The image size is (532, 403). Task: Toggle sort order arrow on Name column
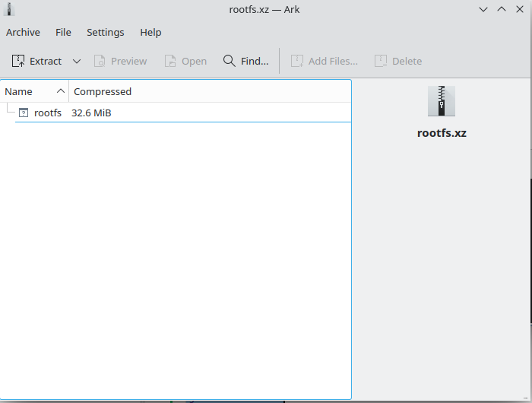point(61,91)
